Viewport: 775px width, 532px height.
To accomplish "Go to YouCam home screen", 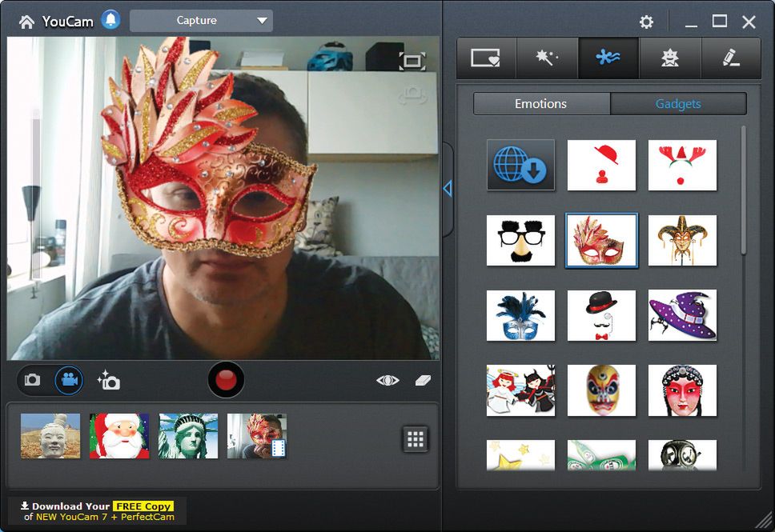I will pyautogui.click(x=26, y=22).
